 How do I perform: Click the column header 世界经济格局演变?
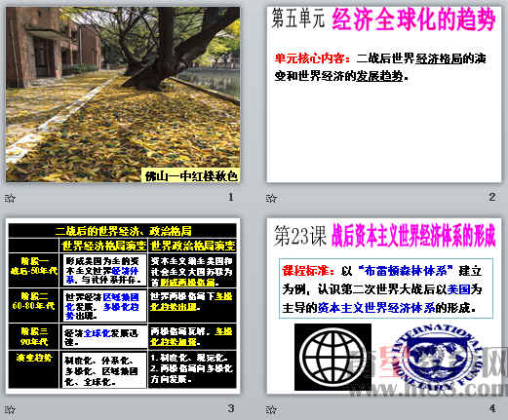pos(103,246)
